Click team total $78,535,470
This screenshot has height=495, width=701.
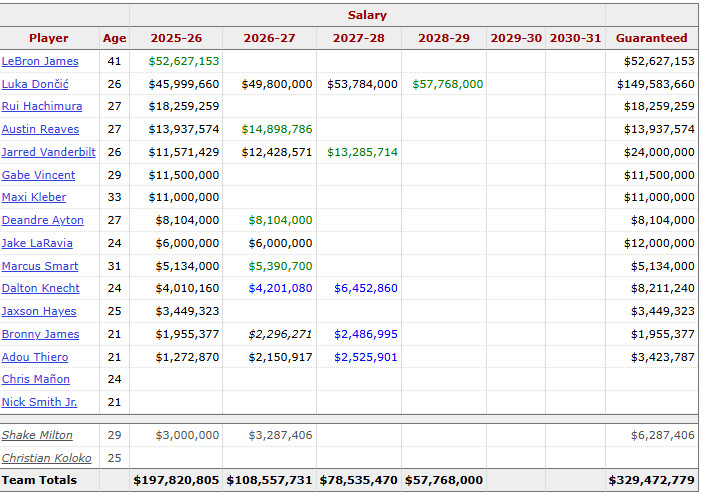(358, 480)
